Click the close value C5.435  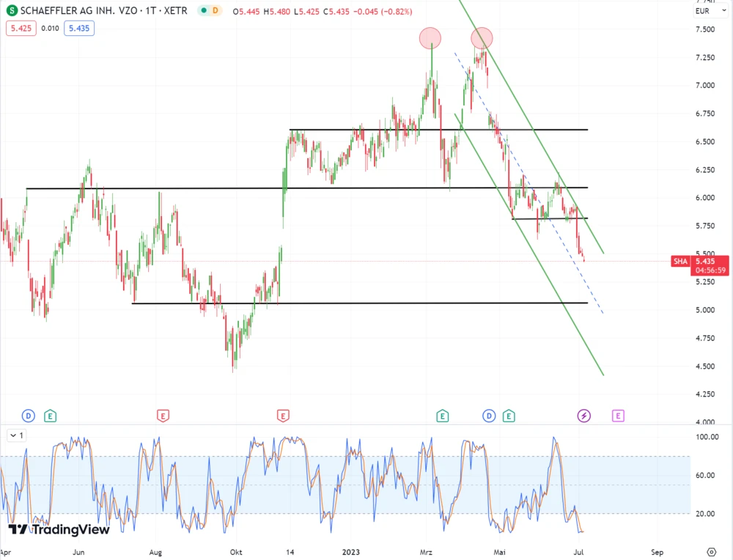click(x=336, y=11)
